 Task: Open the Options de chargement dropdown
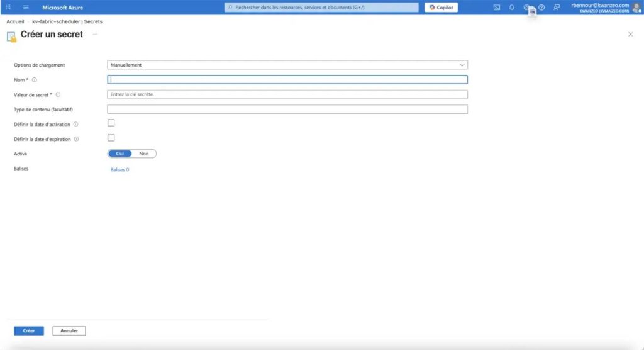click(x=287, y=65)
